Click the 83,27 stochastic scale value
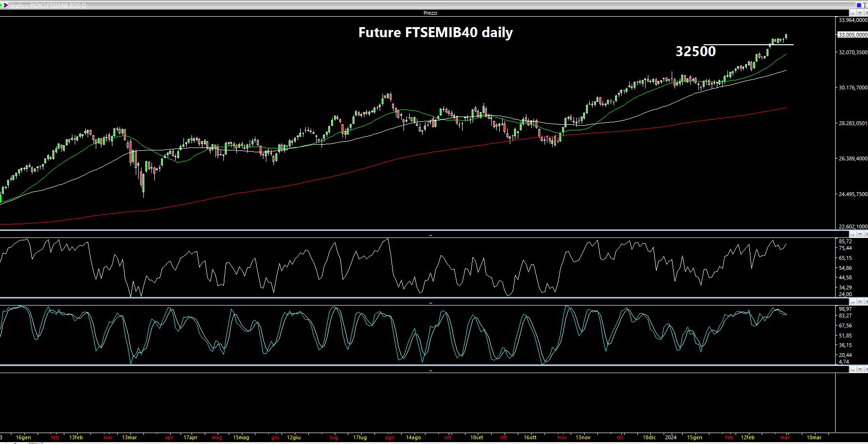This screenshot has height=444, width=868. pyautogui.click(x=845, y=316)
